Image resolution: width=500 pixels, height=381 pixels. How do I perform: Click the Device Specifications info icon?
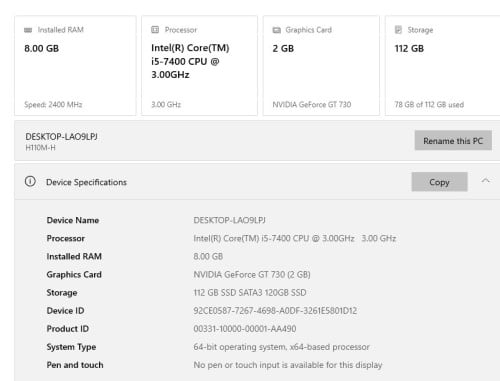[30, 182]
